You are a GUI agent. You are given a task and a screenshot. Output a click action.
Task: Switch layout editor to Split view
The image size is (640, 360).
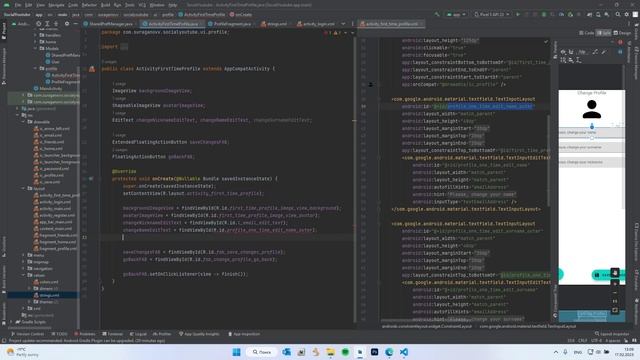point(604,33)
